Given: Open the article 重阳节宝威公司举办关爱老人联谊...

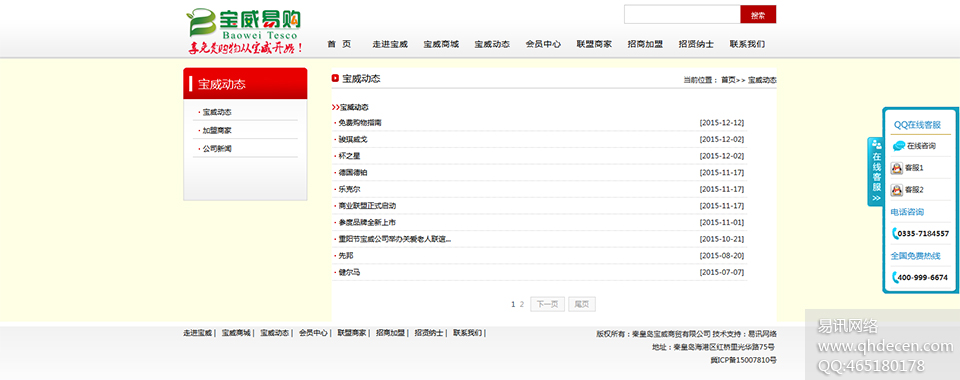Looking at the screenshot, I should [x=395, y=239].
